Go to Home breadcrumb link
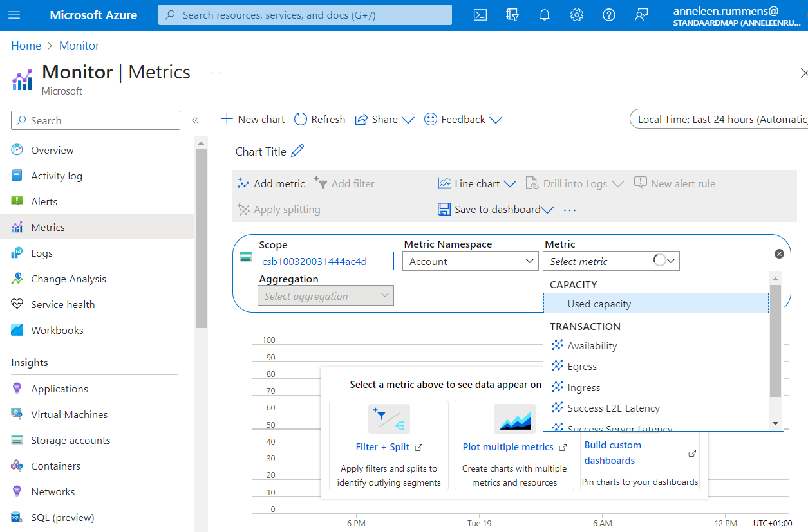The height and width of the screenshot is (532, 808). click(26, 46)
